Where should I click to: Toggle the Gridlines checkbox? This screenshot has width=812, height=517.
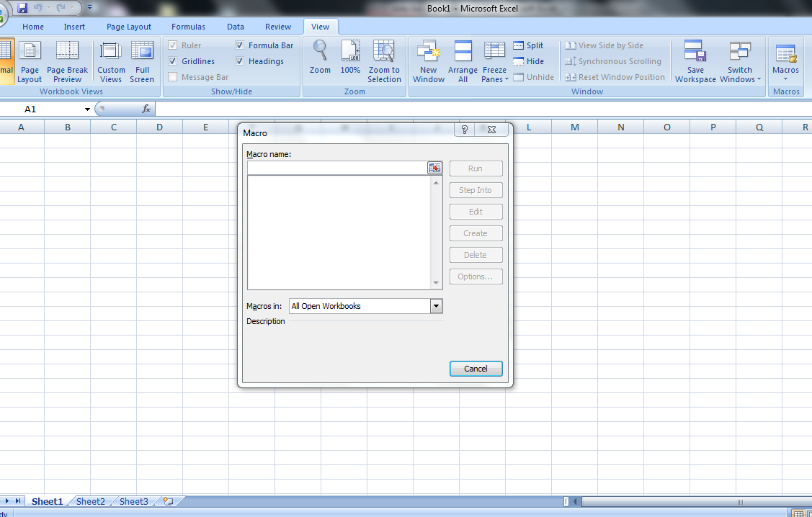tap(174, 61)
